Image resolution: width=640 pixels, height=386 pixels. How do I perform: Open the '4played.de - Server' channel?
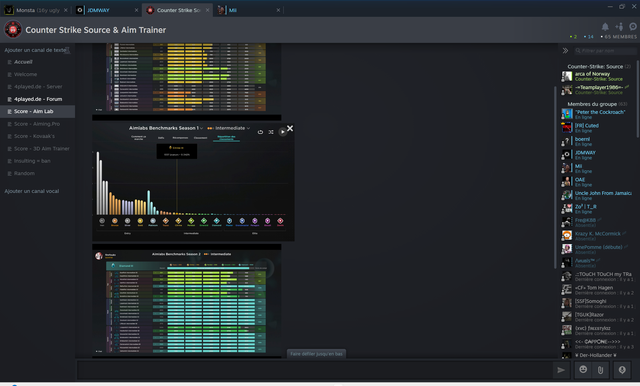38,87
